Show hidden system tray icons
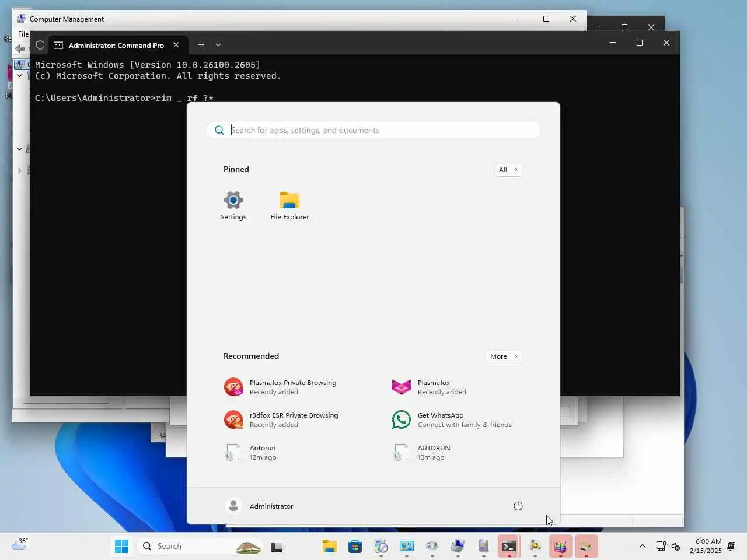Screen dimensions: 747x560 [643, 547]
